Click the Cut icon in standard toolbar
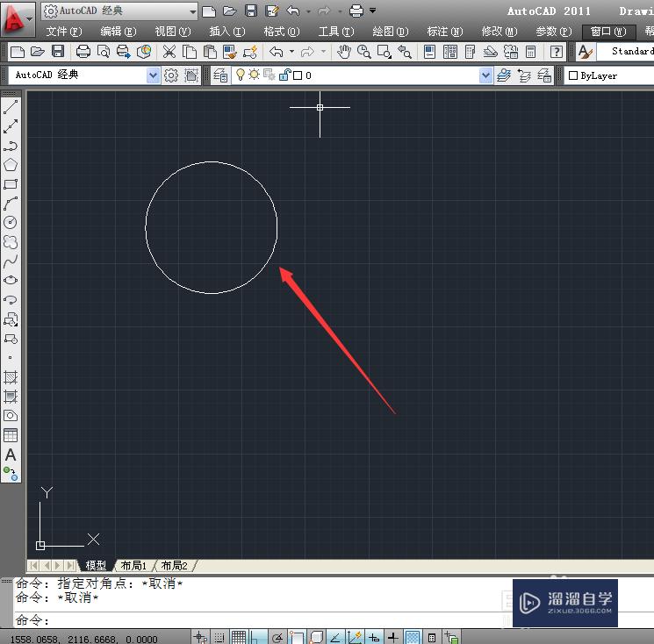This screenshot has height=644, width=654. tap(169, 52)
